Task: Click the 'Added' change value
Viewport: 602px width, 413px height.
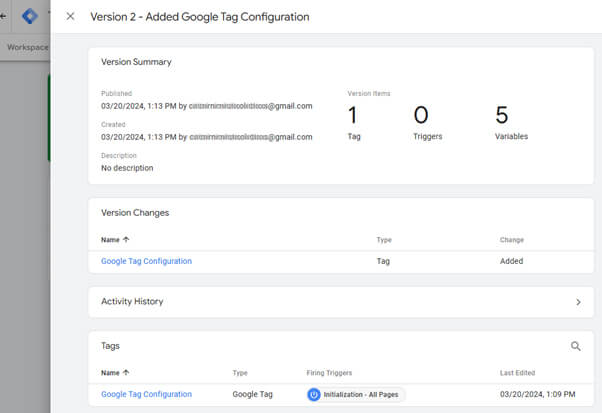Action: coord(511,261)
